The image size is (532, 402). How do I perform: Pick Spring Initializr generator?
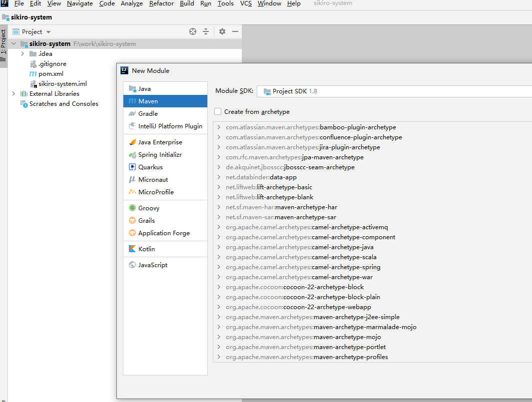(165, 155)
